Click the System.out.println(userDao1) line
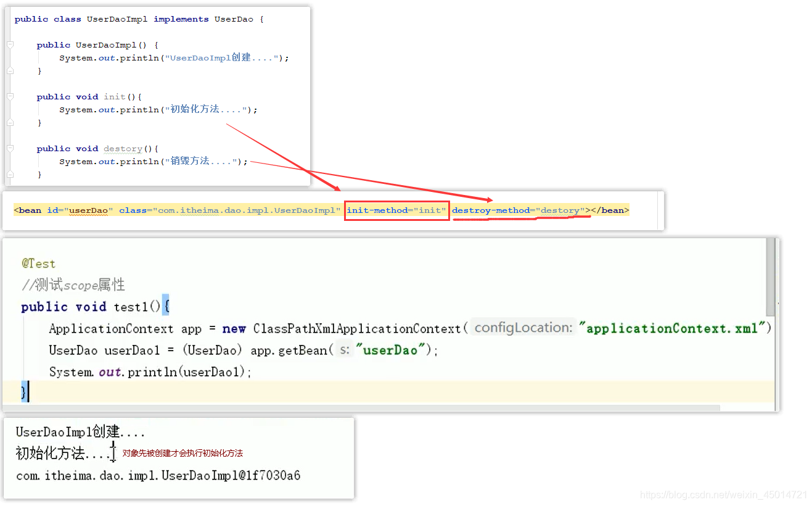Screen dimensions: 812x506 (150, 372)
